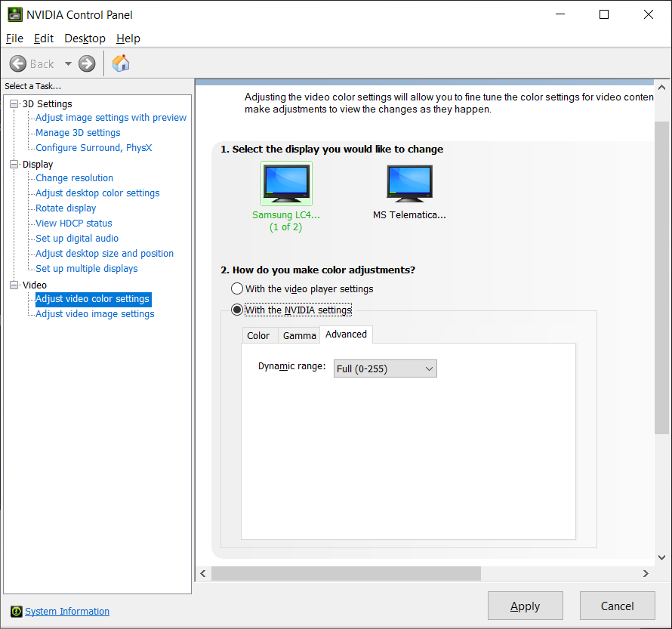Open Set up digital audio
This screenshot has height=629, width=672.
pyautogui.click(x=77, y=238)
